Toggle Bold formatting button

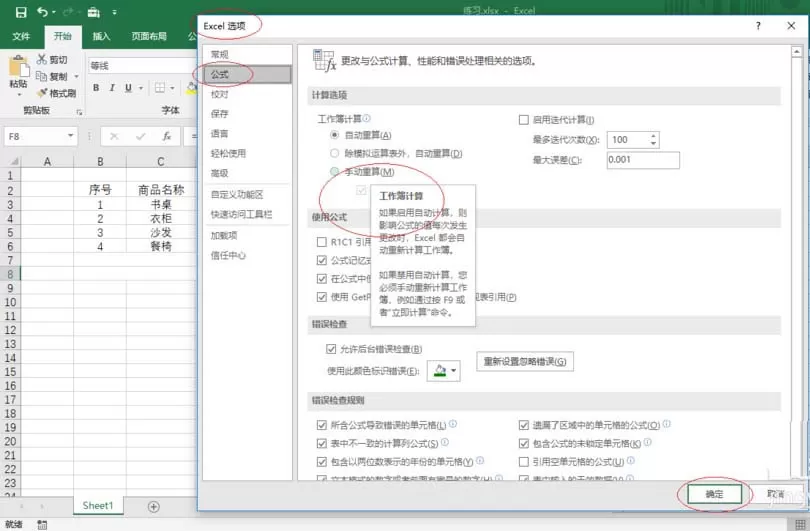(x=96, y=88)
